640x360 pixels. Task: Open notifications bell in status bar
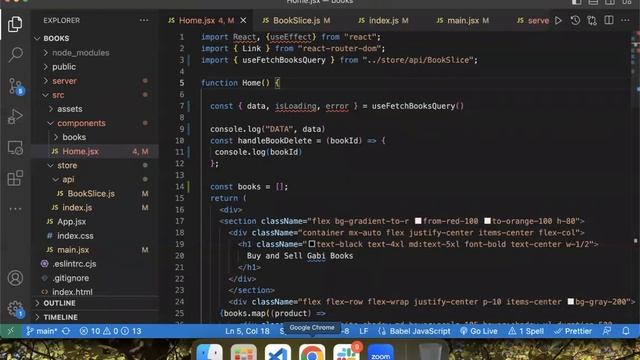(x=626, y=331)
